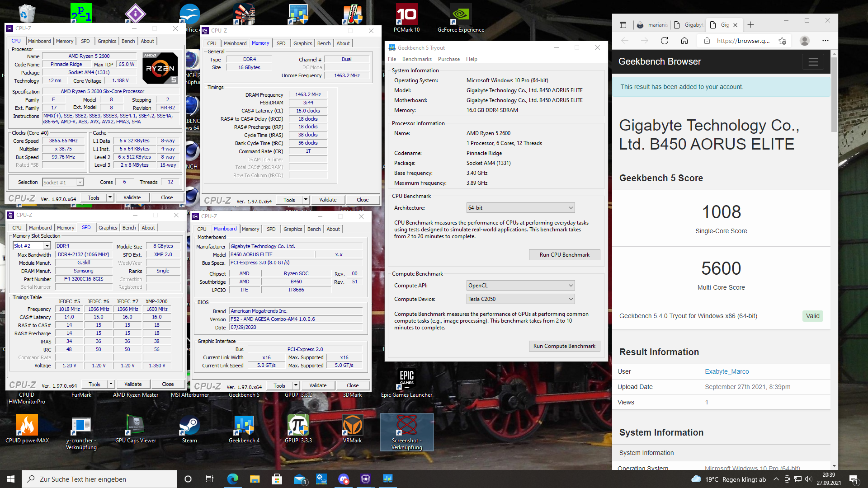Viewport: 868px width, 488px height.
Task: Open the Architecture 64-bit dropdown
Action: pos(520,208)
